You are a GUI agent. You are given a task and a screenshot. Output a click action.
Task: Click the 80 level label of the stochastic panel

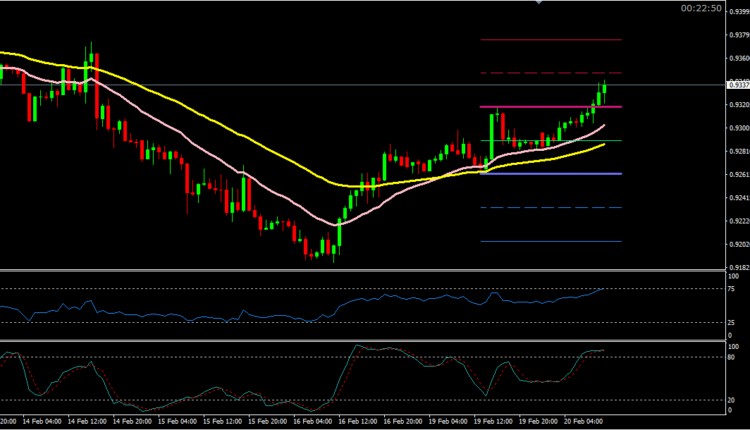(731, 356)
